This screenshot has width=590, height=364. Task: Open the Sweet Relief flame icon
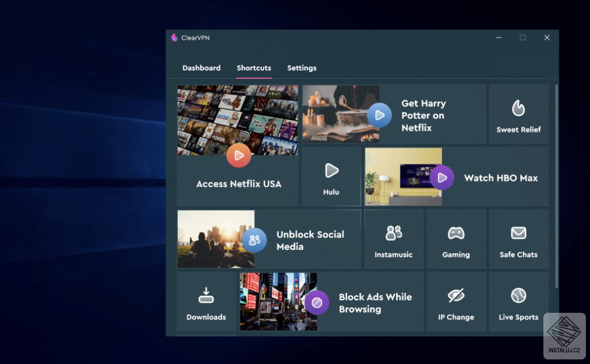518,109
